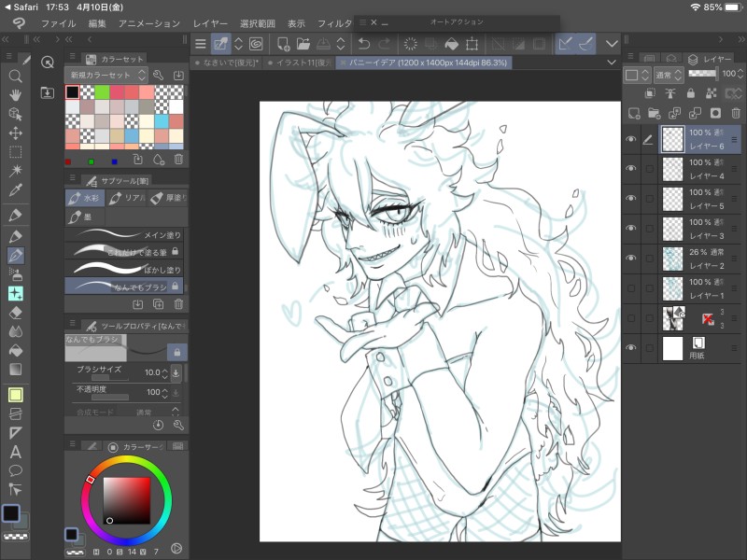Open the ファイル menu
This screenshot has width=747, height=560.
click(58, 23)
